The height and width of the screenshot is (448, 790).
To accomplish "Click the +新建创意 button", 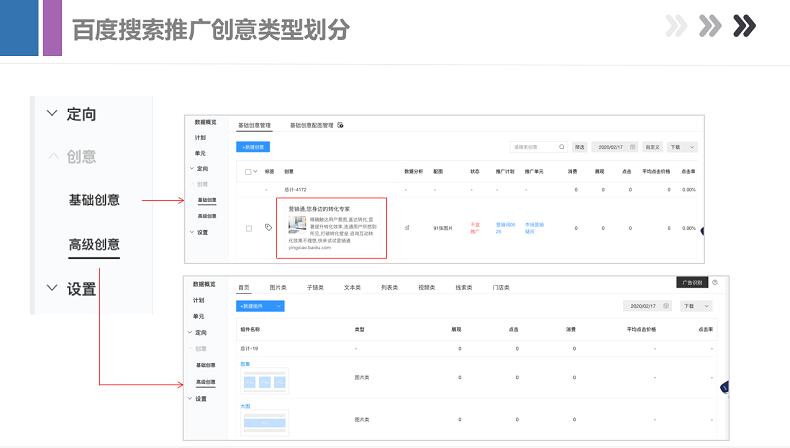I will click(253, 146).
